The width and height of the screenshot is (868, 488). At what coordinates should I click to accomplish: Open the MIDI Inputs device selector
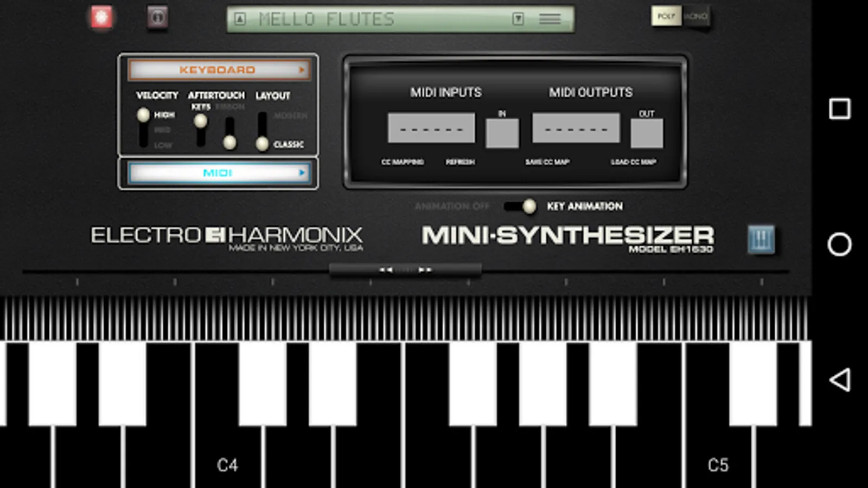click(x=431, y=128)
